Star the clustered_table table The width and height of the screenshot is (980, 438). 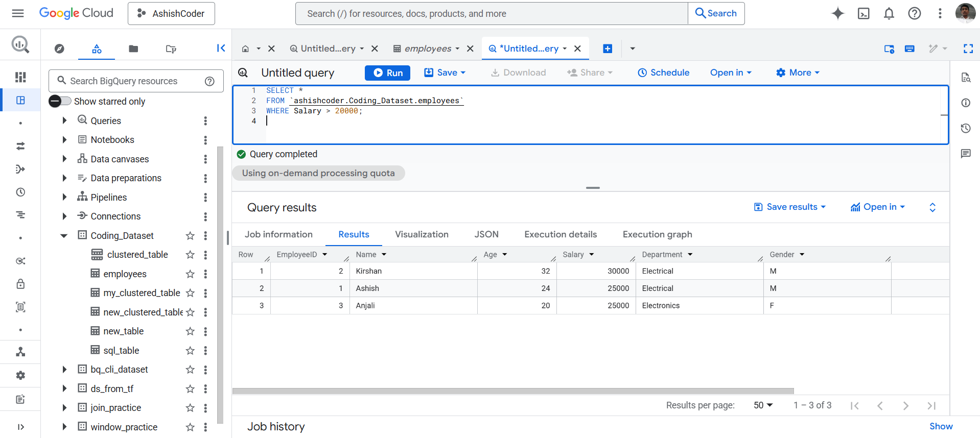pyautogui.click(x=190, y=255)
